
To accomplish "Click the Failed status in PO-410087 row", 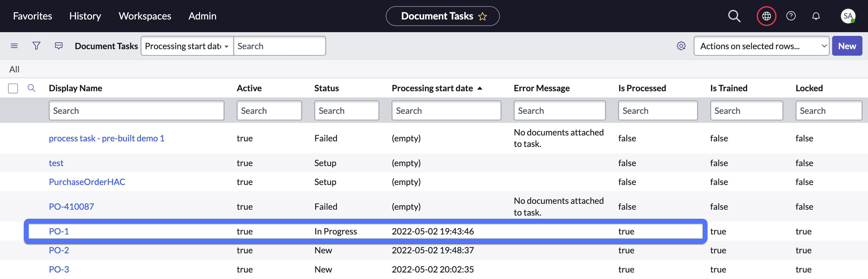I will pos(325,207).
